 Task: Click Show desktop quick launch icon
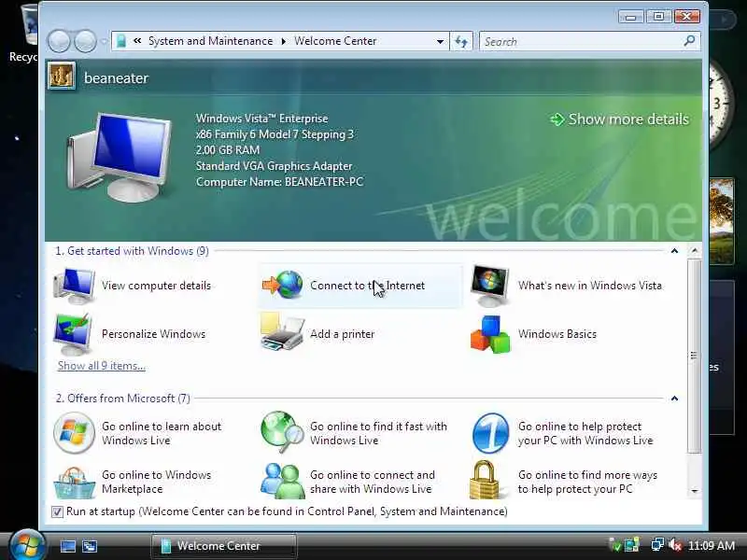click(x=67, y=546)
